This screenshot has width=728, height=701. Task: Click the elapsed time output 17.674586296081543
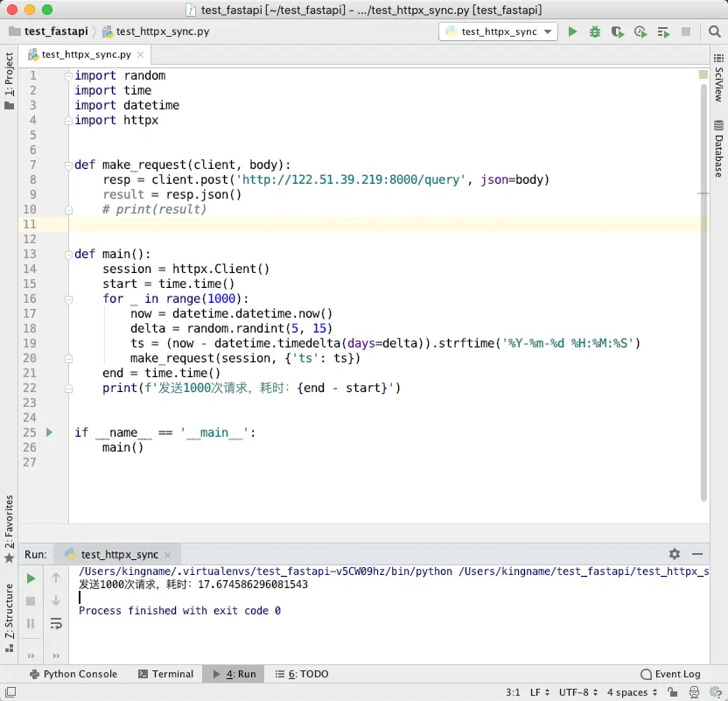point(253,584)
